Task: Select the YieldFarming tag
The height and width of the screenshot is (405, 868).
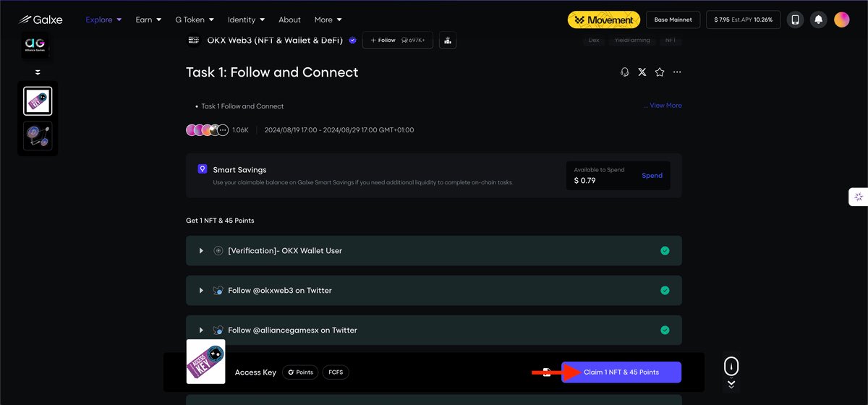Action: 633,40
